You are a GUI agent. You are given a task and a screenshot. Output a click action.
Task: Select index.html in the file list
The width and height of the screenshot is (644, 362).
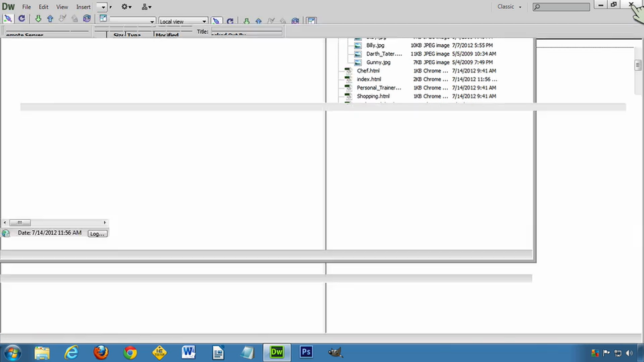[x=369, y=79]
